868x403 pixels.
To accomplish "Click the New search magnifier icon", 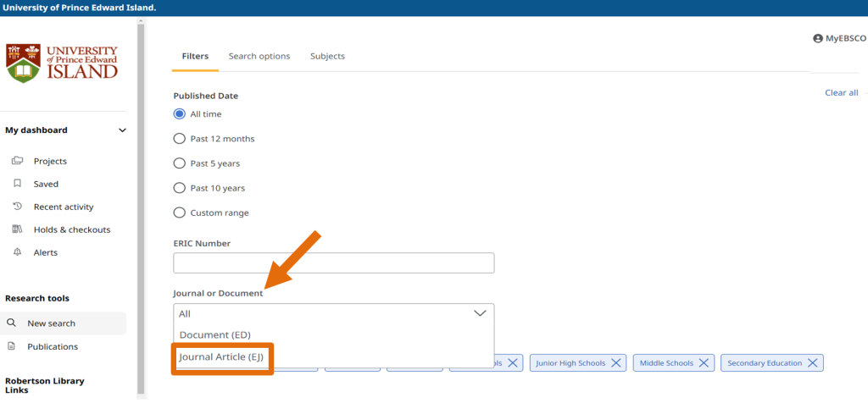I will coord(12,323).
